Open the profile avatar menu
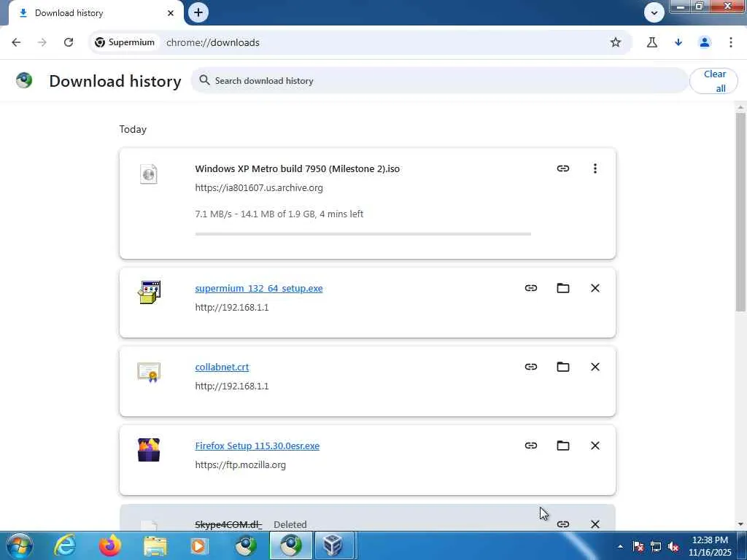The width and height of the screenshot is (747, 560). point(705,42)
